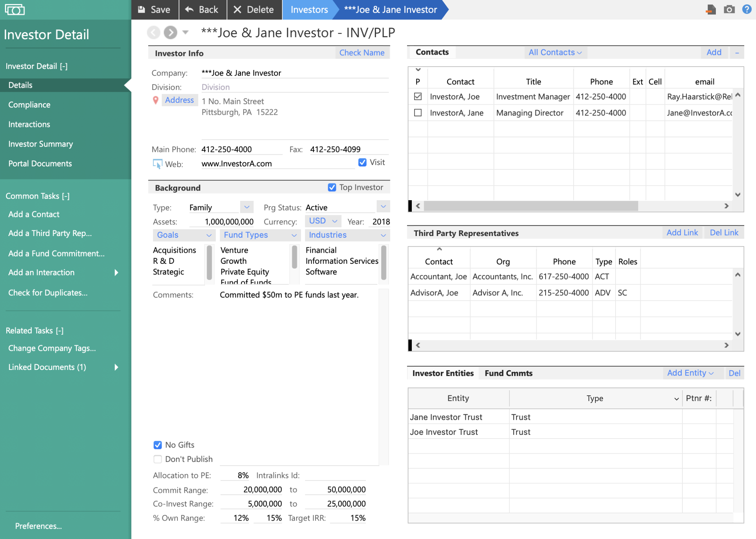Open Add an Interaction submenu arrow
This screenshot has width=756, height=539.
(x=116, y=273)
